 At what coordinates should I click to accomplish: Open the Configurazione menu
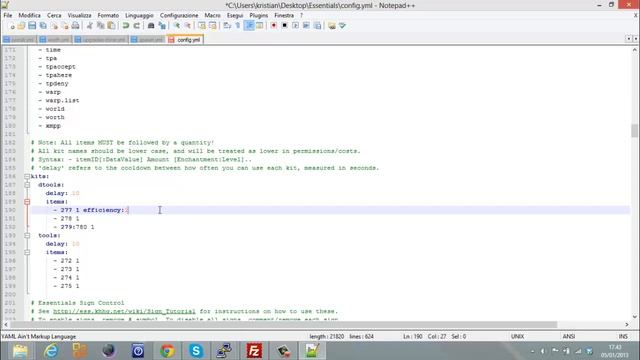(x=179, y=15)
